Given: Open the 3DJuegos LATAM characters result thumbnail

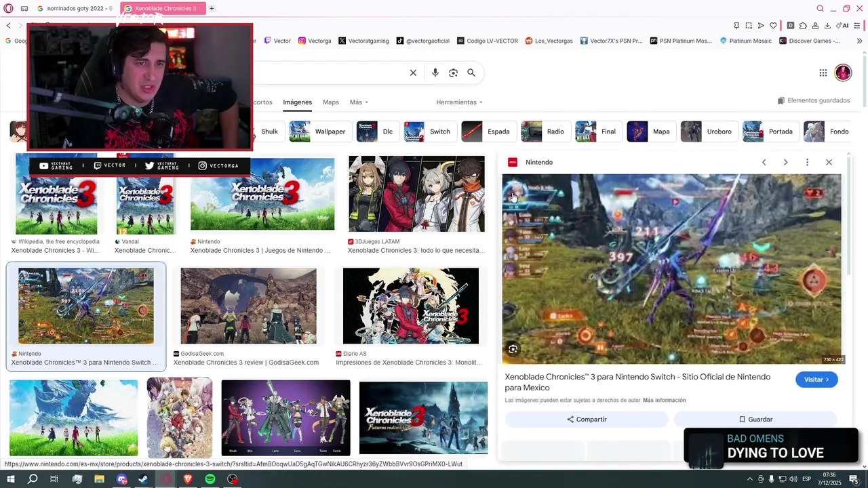Looking at the screenshot, I should pyautogui.click(x=416, y=194).
